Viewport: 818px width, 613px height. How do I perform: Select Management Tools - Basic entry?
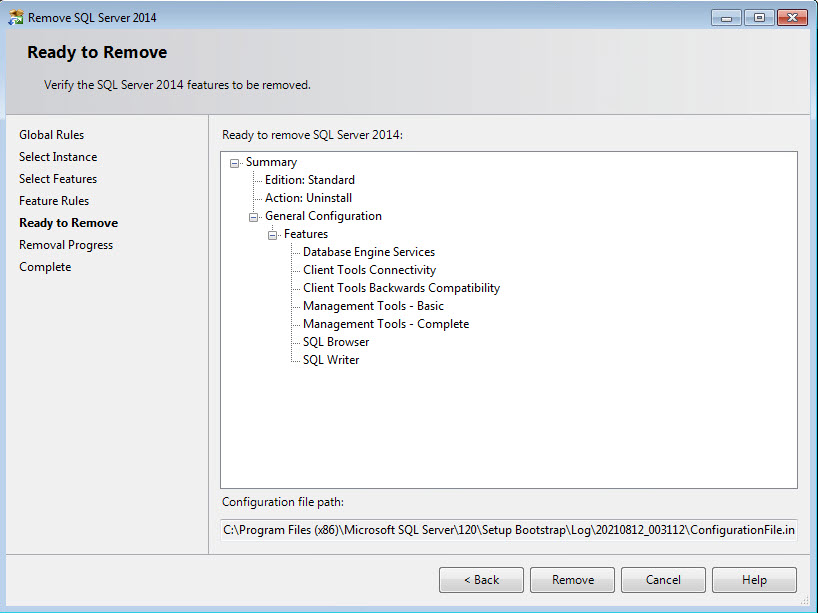[373, 306]
